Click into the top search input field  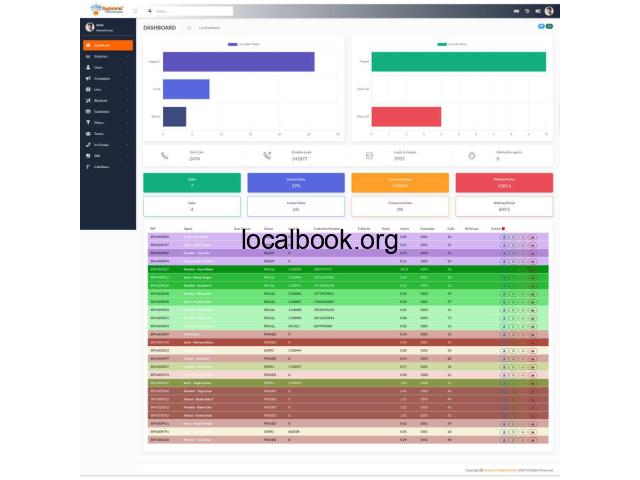point(193,11)
